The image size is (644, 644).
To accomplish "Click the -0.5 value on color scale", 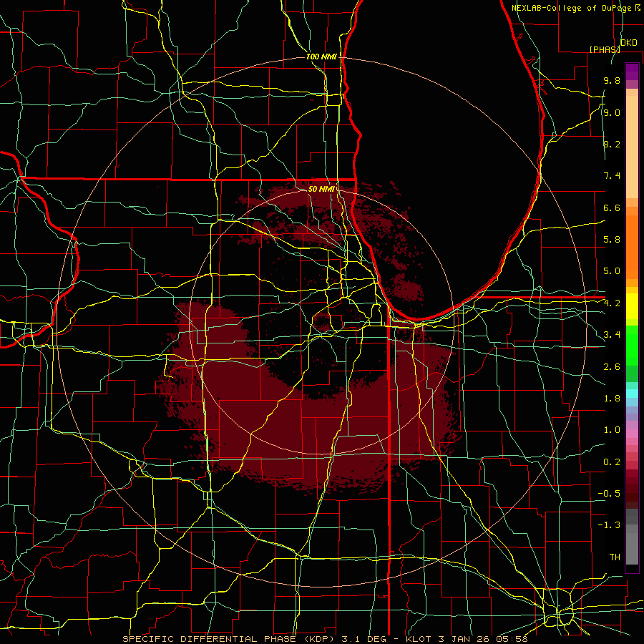I will (609, 494).
